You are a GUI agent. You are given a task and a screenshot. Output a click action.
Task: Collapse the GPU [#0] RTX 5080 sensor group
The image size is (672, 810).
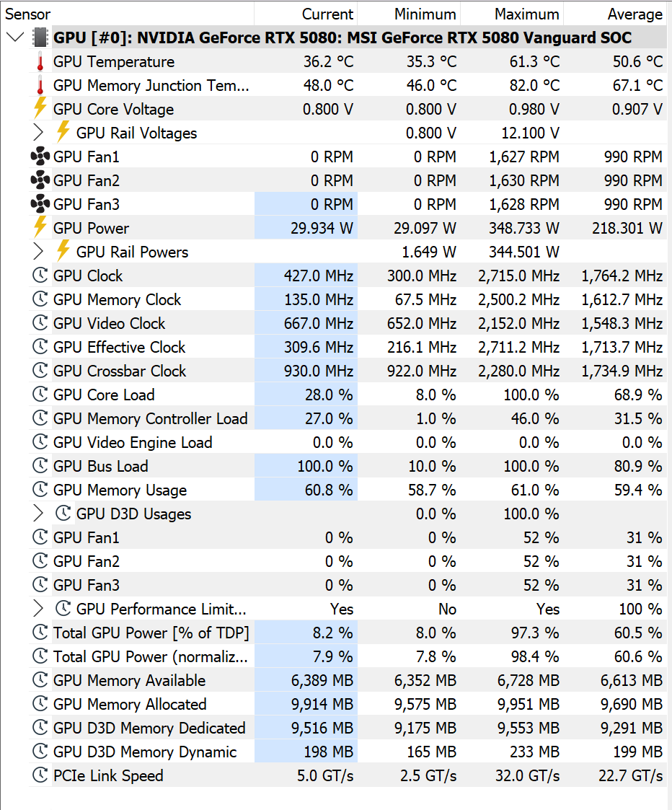15,38
